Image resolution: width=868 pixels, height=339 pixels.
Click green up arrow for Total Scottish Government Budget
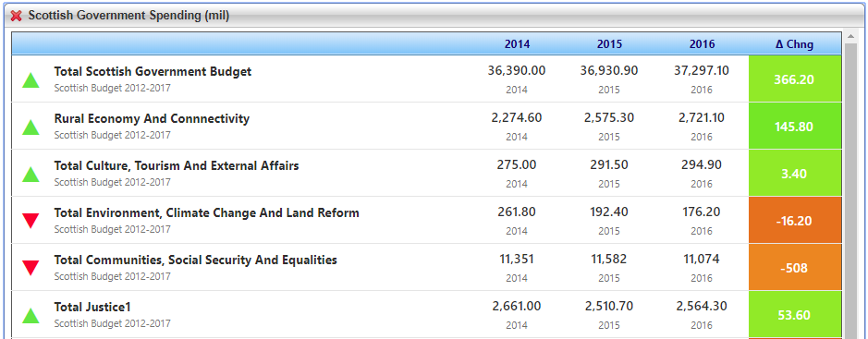31,80
